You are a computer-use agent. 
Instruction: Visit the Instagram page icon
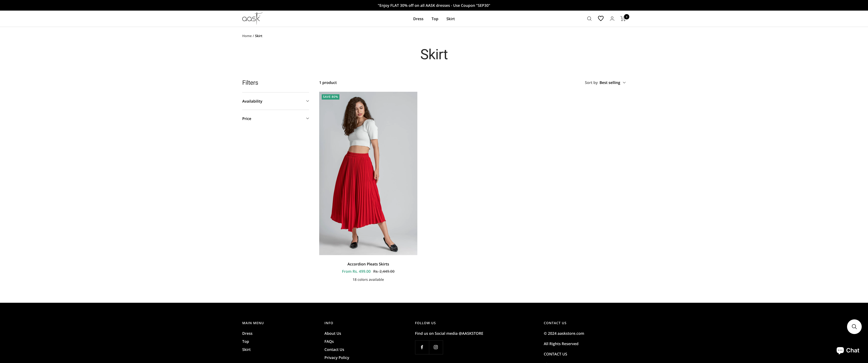[435, 347]
